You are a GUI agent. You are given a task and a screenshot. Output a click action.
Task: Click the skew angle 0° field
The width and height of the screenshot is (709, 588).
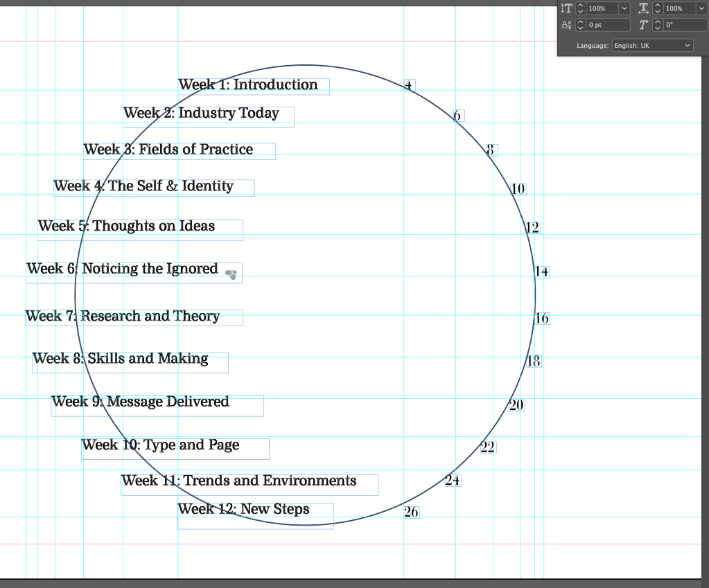(685, 25)
